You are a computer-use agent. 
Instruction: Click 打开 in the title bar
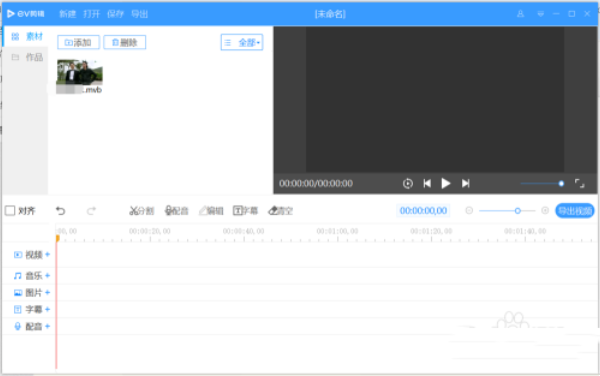point(91,14)
